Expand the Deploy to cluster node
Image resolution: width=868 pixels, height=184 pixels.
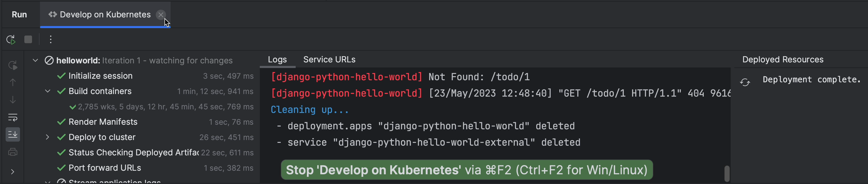point(47,137)
